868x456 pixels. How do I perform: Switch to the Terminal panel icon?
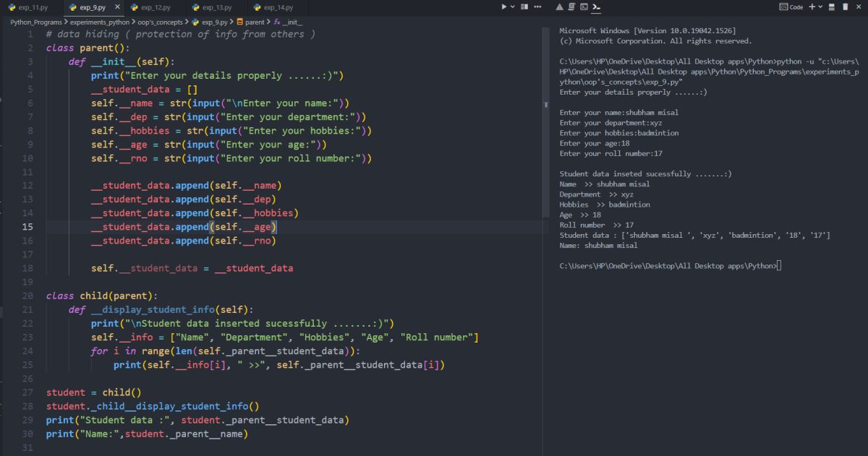click(596, 7)
